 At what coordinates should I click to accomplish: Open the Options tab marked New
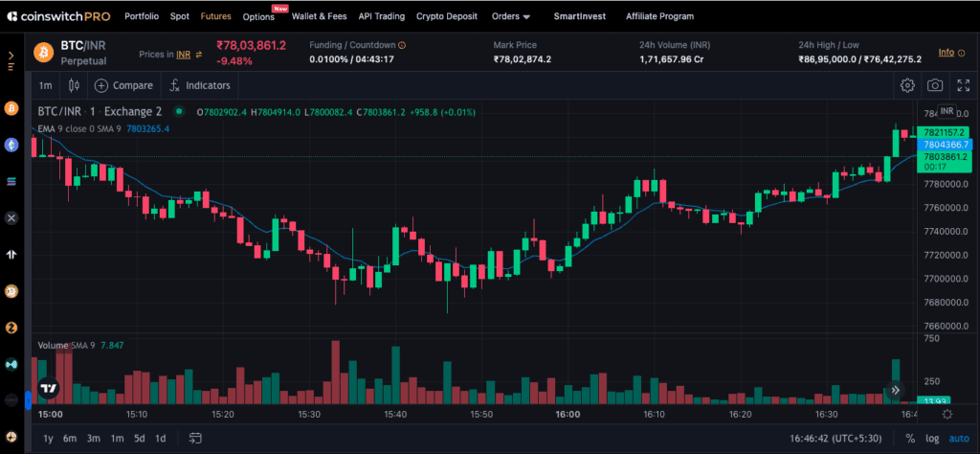[258, 17]
